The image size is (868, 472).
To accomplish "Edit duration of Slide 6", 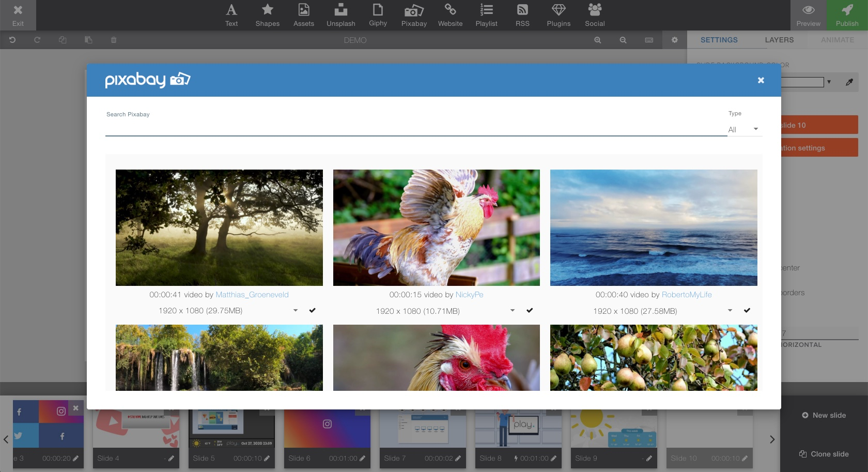I will pos(362,459).
